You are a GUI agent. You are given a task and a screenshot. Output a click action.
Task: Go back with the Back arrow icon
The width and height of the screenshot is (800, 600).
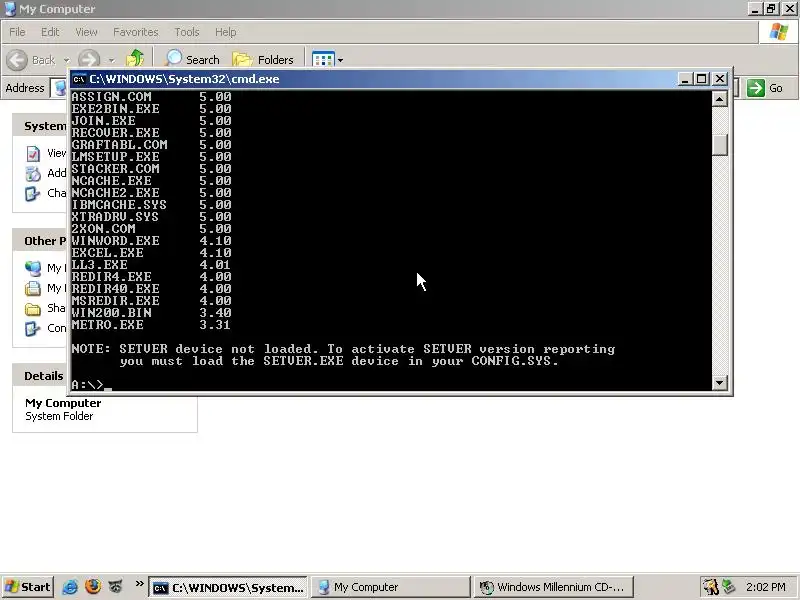[x=17, y=60]
